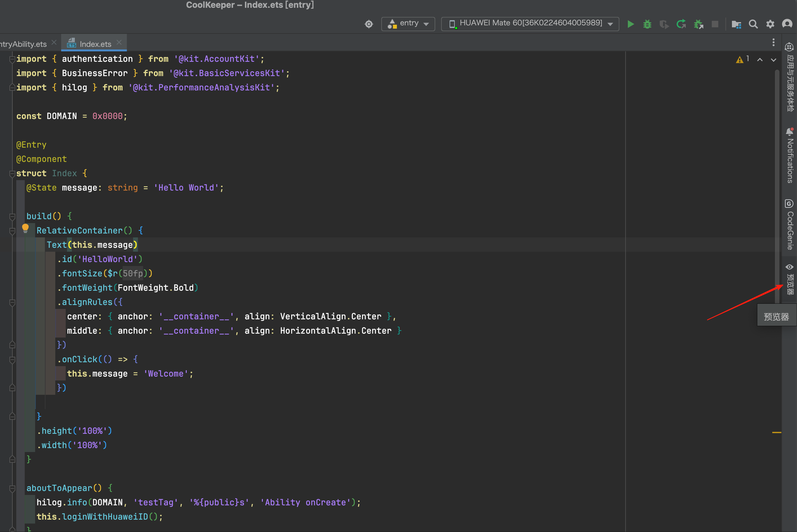The height and width of the screenshot is (532, 797).
Task: Open the account profile avatar icon
Action: pyautogui.click(x=787, y=24)
